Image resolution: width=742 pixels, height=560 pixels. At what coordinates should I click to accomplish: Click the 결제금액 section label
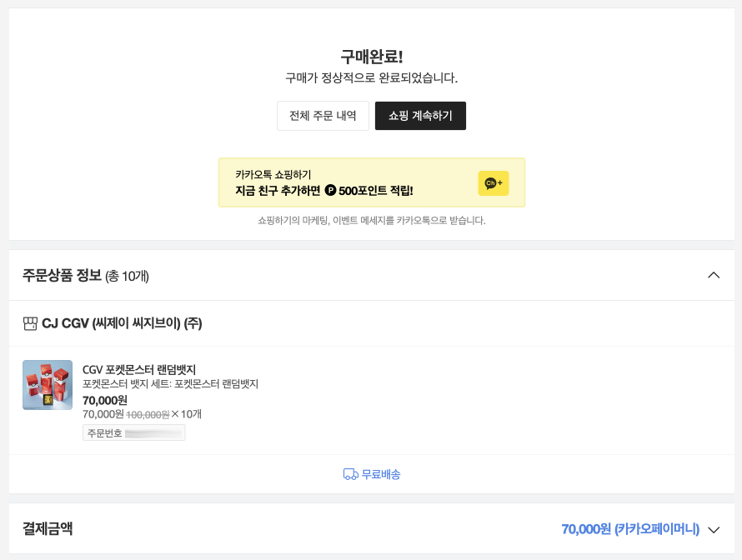(x=48, y=528)
